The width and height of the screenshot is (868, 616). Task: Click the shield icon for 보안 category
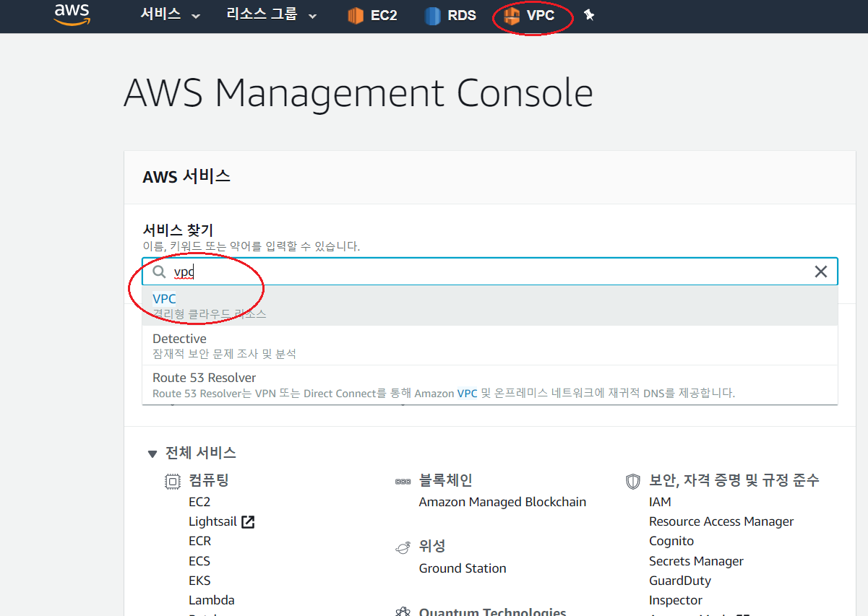coord(633,481)
